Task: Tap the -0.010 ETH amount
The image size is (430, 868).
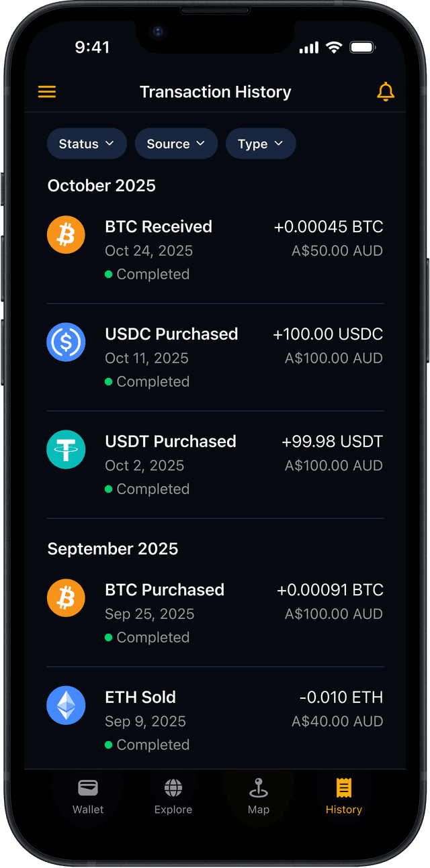Action: coord(341,697)
